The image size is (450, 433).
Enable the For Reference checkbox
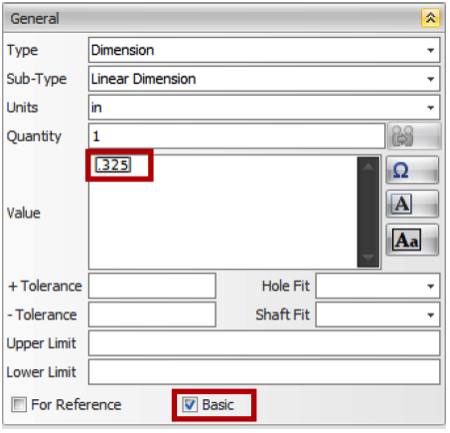click(19, 405)
